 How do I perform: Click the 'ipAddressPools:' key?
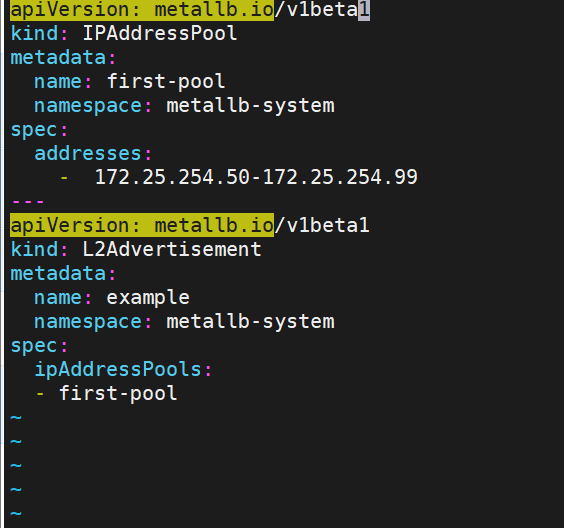[123, 370]
